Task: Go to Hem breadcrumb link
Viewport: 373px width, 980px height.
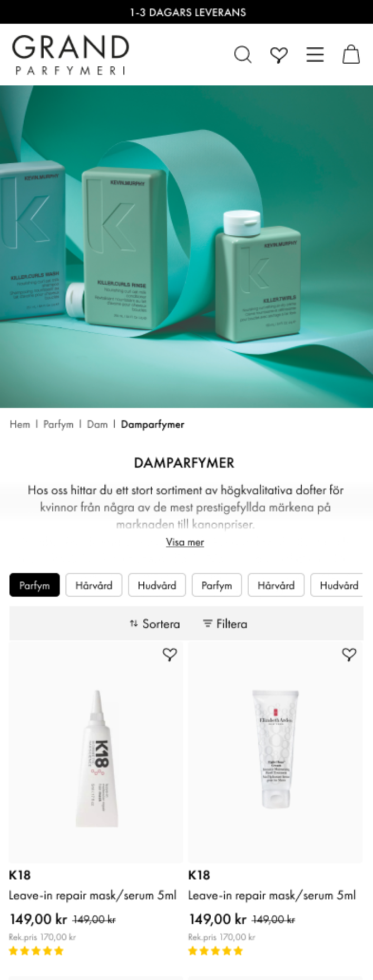Action: pos(20,424)
